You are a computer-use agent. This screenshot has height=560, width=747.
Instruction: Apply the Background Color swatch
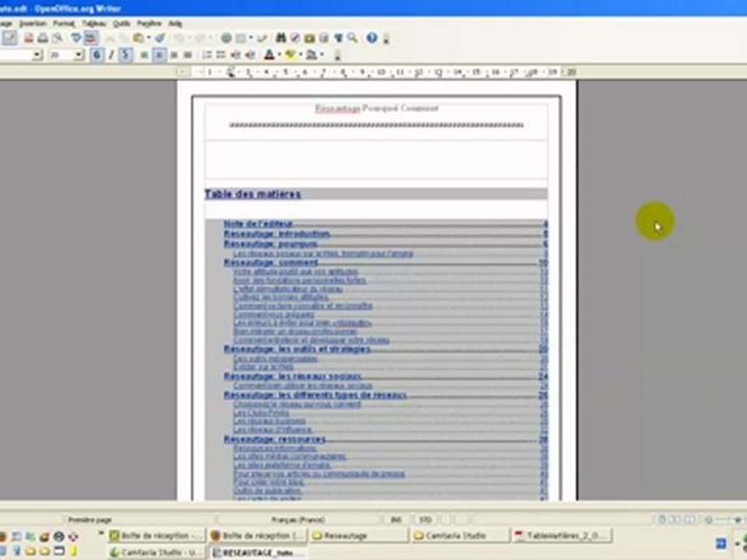point(311,55)
